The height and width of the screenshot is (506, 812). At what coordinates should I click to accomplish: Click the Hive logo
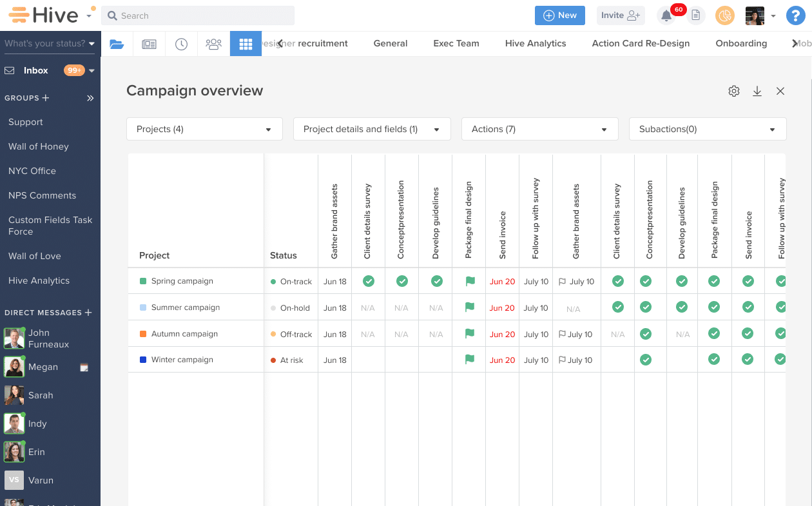pos(44,15)
